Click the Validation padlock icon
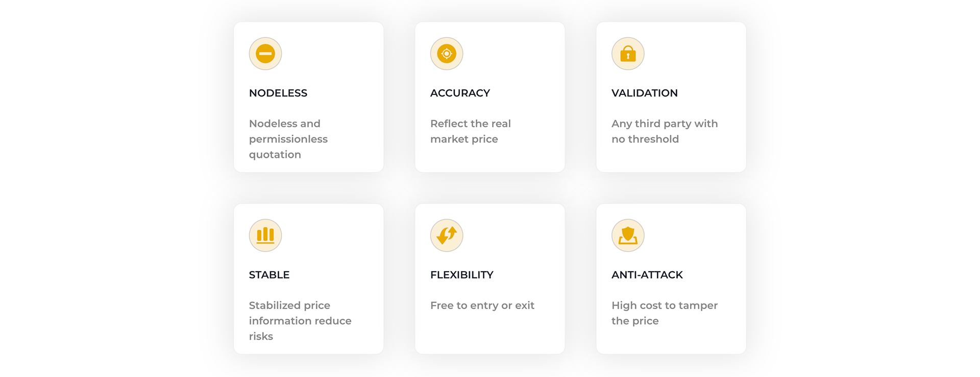The image size is (980, 377). pyautogui.click(x=628, y=54)
